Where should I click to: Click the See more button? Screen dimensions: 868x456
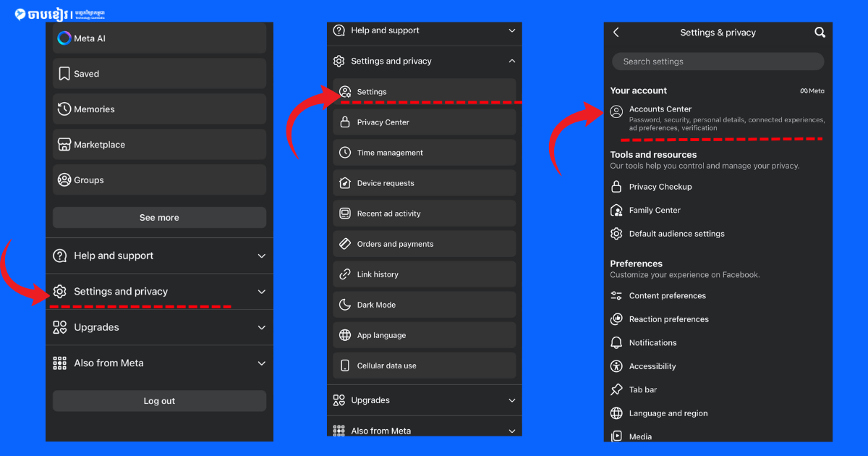tap(159, 217)
